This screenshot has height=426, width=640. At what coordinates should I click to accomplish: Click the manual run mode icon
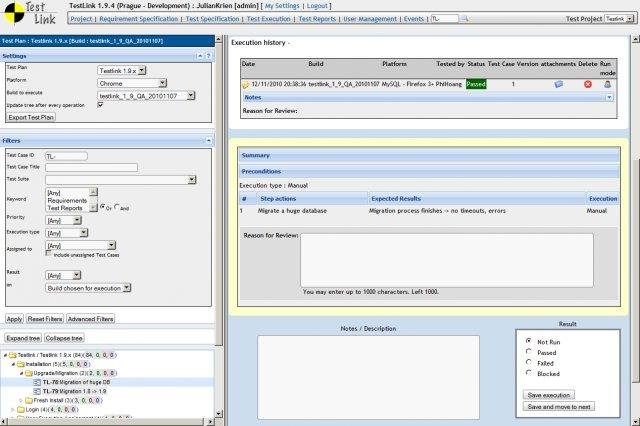pyautogui.click(x=608, y=84)
